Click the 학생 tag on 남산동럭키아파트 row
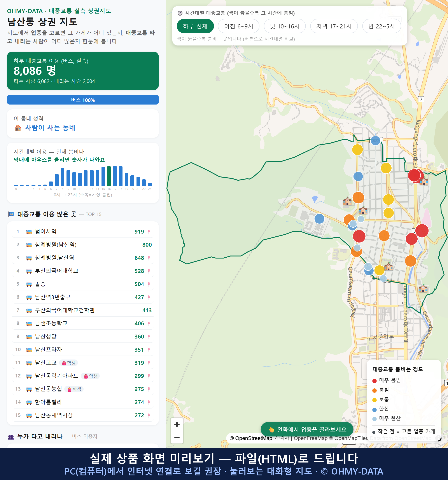The width and height of the screenshot is (448, 480). coord(91,376)
